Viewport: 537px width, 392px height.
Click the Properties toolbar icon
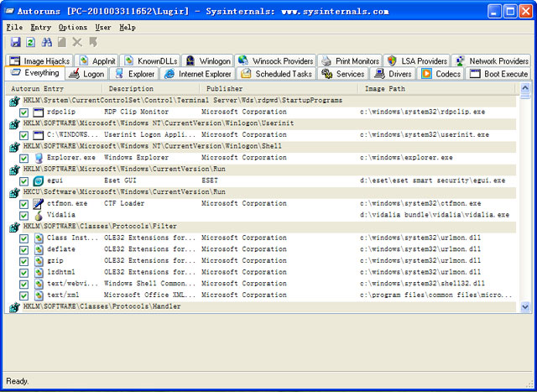coord(62,42)
